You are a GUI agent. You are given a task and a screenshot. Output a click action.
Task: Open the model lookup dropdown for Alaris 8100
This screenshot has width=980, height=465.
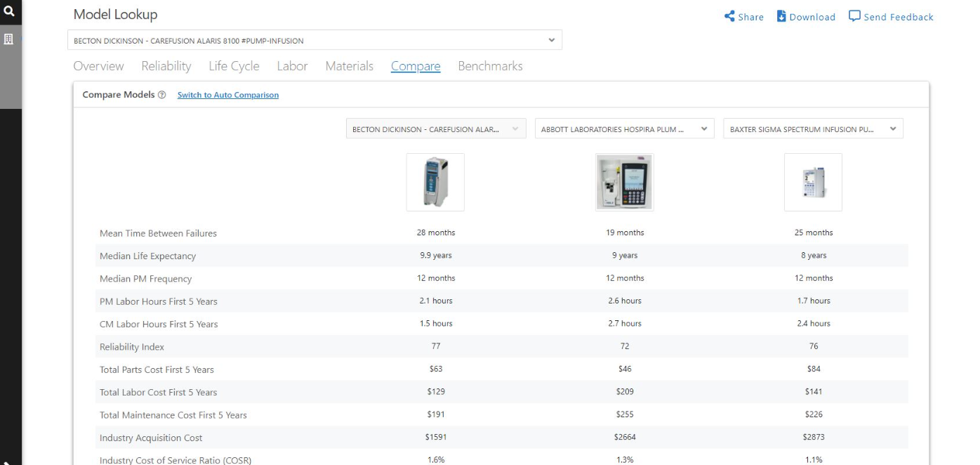(x=314, y=40)
